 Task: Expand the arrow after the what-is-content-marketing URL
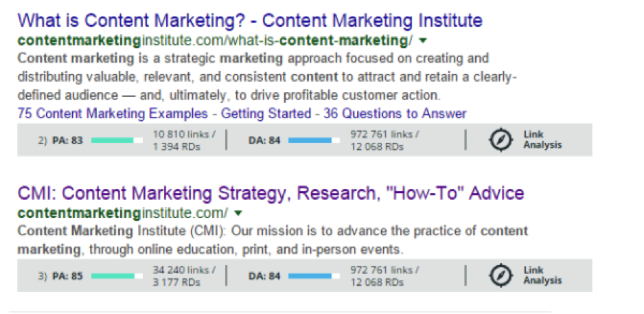pos(422,41)
